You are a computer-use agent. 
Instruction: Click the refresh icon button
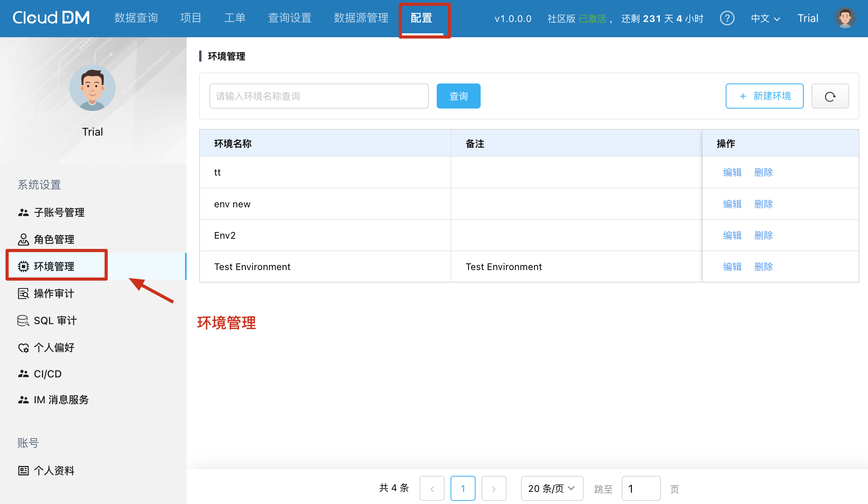[x=830, y=96]
